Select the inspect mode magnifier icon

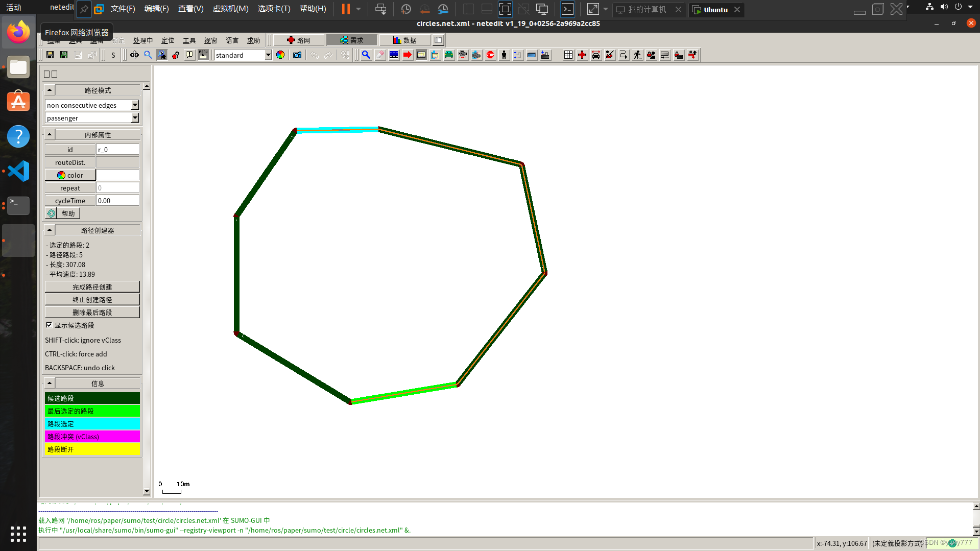pos(366,55)
